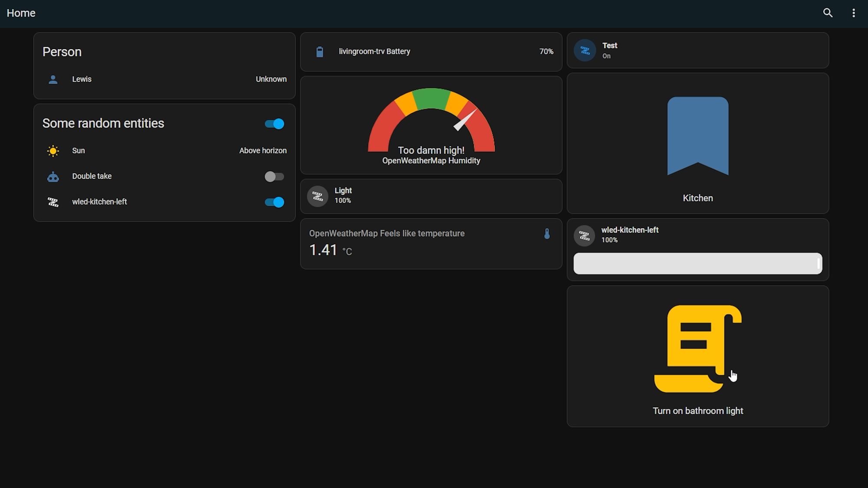Open the search icon in the header

point(828,13)
